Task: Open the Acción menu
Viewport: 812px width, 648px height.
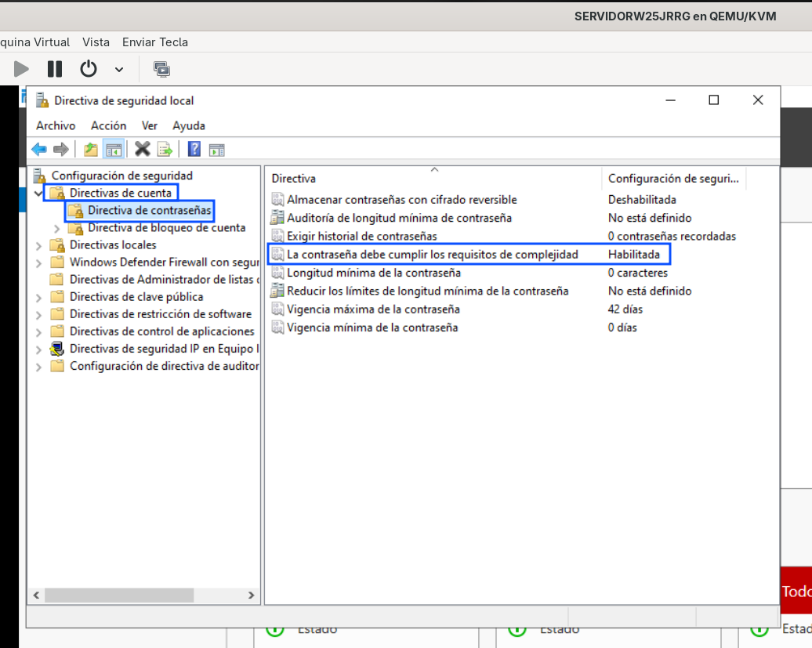Action: [108, 126]
